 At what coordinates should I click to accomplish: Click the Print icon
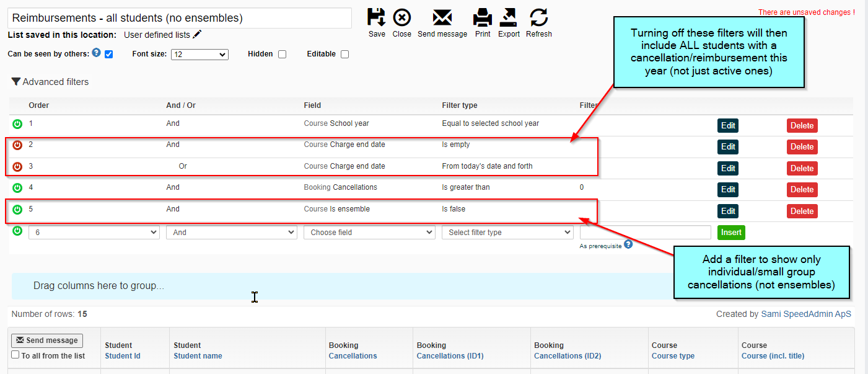tap(483, 17)
